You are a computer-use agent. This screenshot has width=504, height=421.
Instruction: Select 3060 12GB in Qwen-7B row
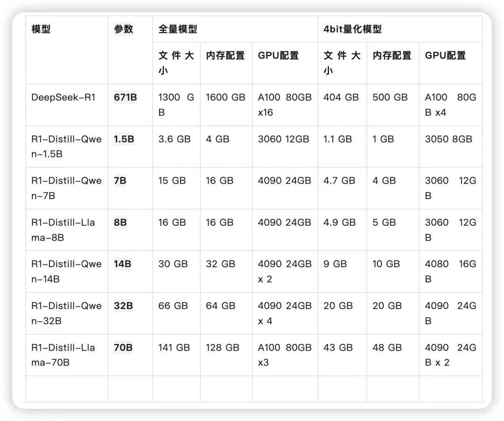tap(451, 188)
